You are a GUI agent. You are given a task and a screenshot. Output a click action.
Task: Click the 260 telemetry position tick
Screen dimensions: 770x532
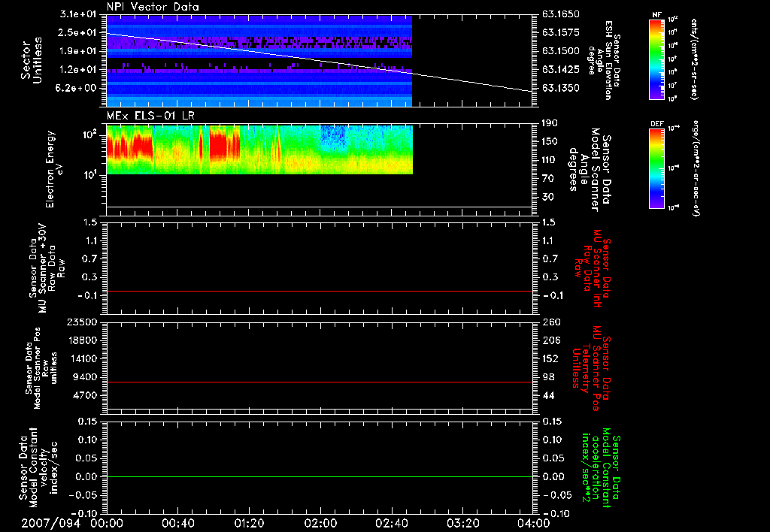pyautogui.click(x=551, y=322)
